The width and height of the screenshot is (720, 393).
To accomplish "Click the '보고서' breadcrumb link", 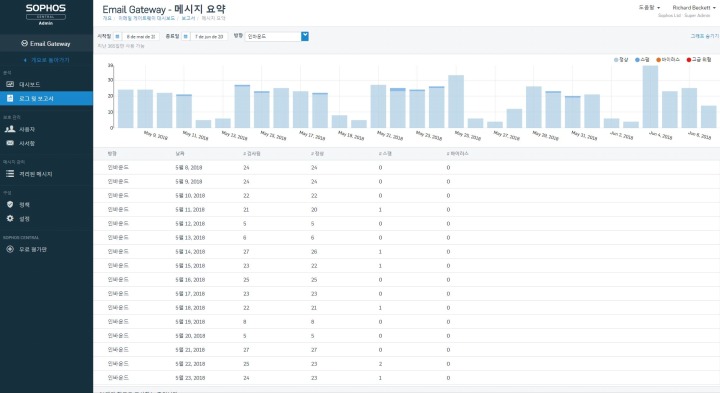I will (188, 18).
